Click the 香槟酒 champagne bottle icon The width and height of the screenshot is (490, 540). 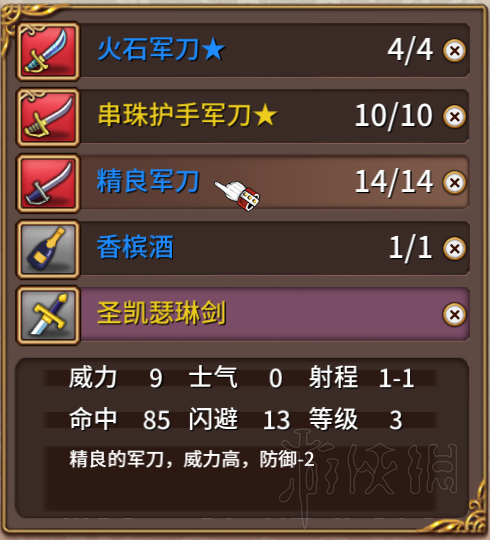tap(48, 250)
